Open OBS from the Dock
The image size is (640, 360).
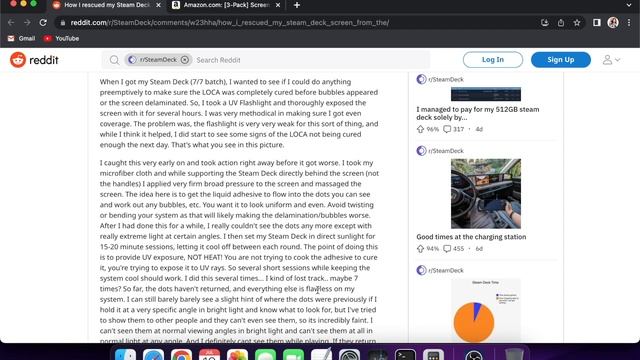point(474,354)
